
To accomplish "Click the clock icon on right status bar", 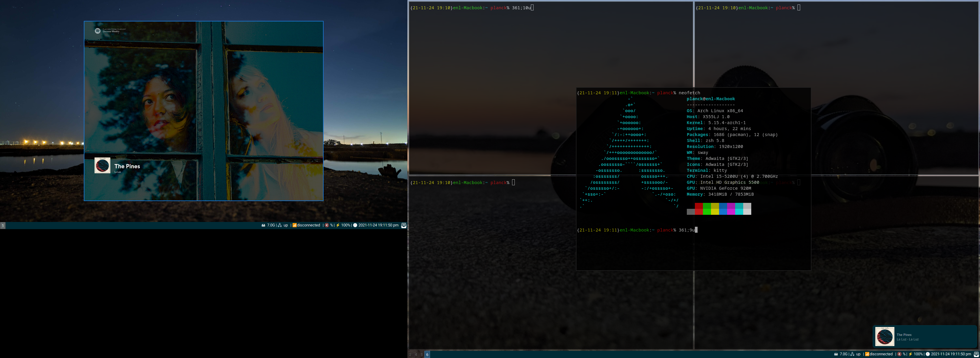I will [x=928, y=354].
